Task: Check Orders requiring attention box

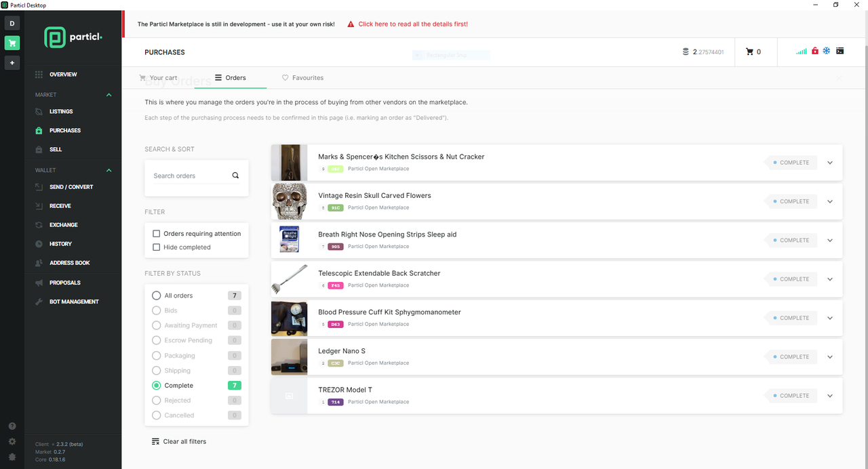Action: point(157,234)
